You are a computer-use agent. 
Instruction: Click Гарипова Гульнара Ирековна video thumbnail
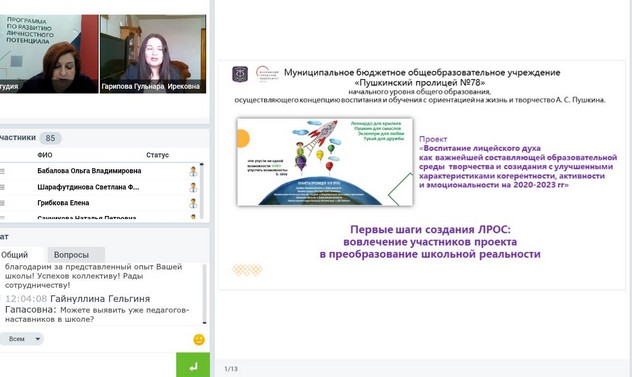(x=153, y=54)
